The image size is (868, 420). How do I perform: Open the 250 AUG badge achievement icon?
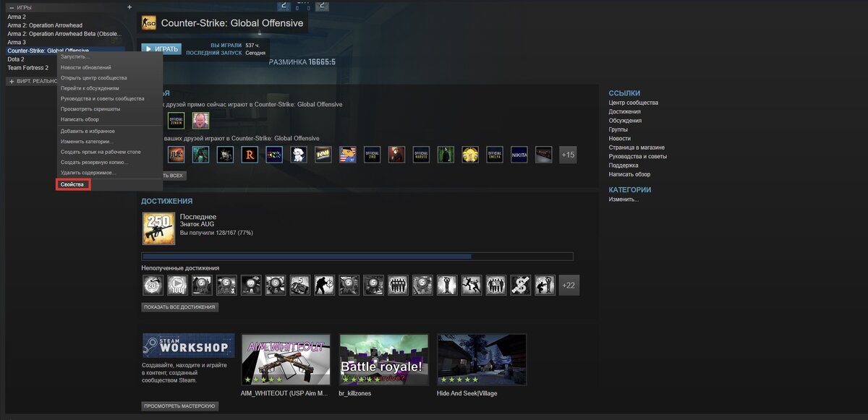158,228
